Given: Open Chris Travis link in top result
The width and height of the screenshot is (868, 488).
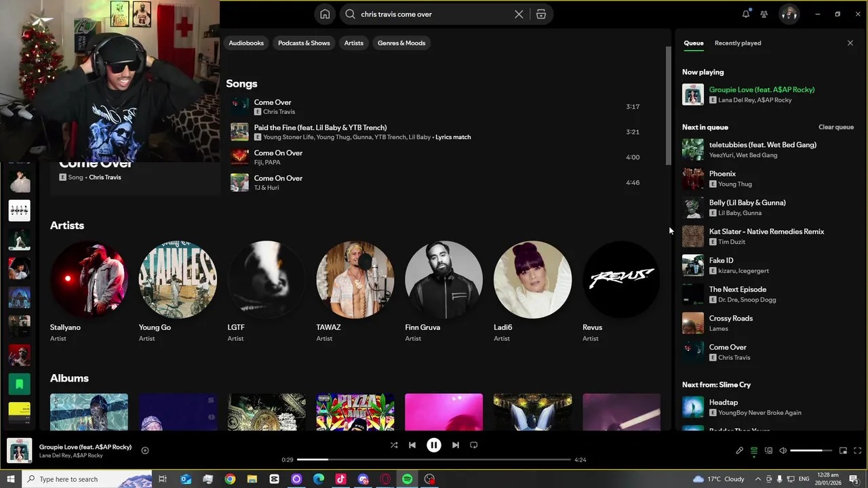Looking at the screenshot, I should (x=104, y=178).
